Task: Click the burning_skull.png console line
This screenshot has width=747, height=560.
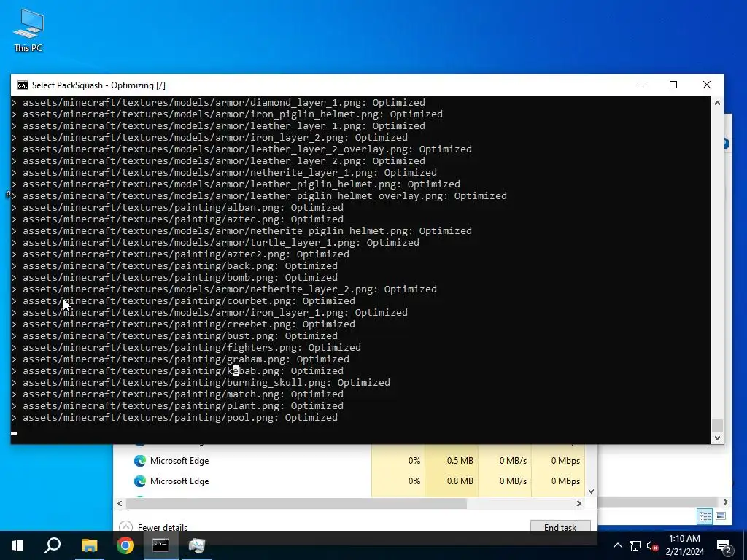Action: [201, 382]
